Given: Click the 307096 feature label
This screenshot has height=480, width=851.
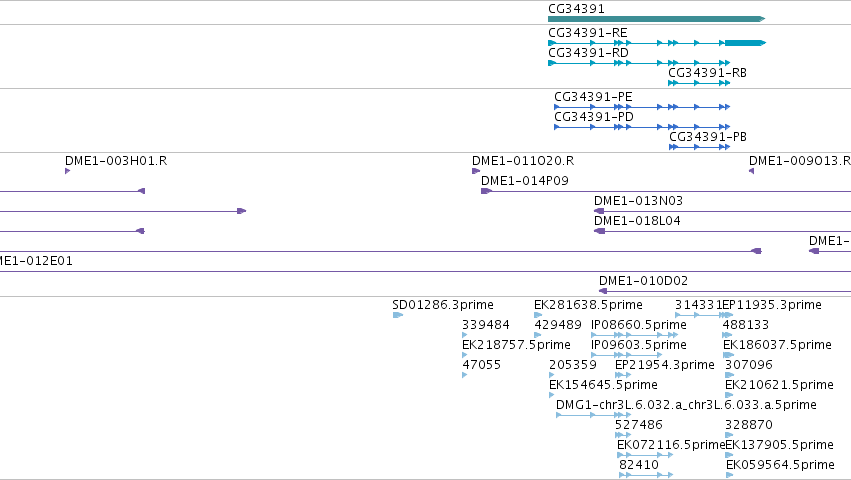Looking at the screenshot, I should coord(749,365).
